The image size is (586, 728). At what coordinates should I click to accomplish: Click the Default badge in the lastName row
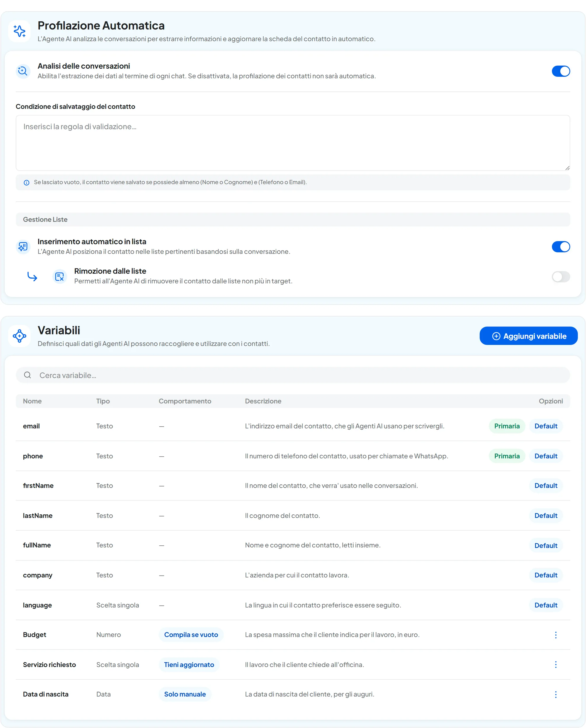pos(546,516)
